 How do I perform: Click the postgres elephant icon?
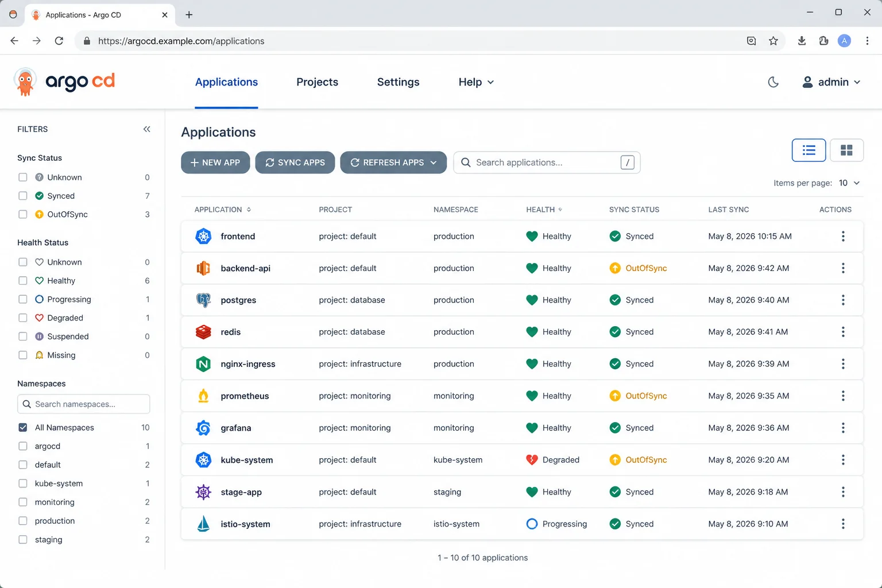203,300
